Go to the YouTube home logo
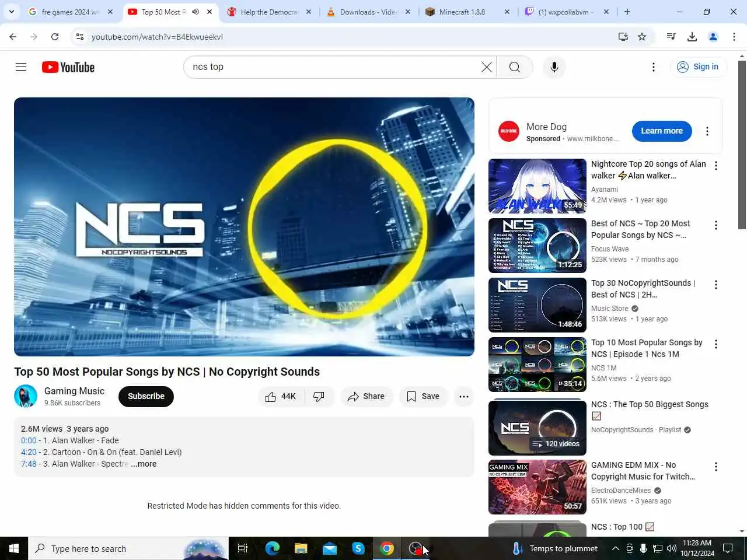This screenshot has width=747, height=560. click(x=68, y=67)
